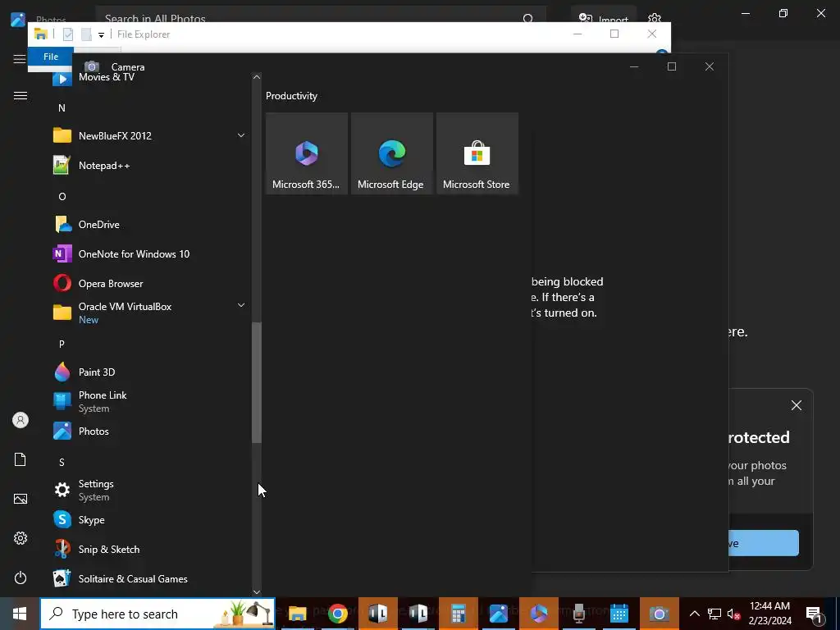Click the letter O group header
This screenshot has height=630, width=840.
point(62,197)
